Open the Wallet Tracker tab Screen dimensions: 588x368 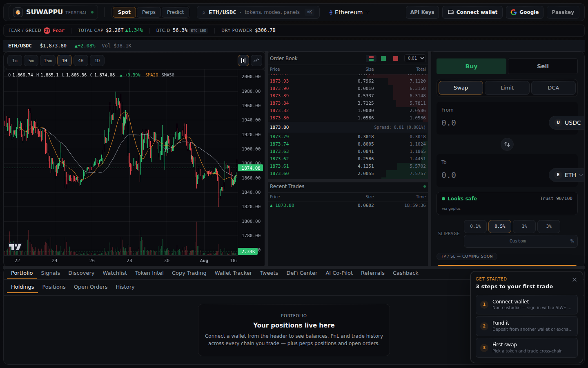pos(233,273)
